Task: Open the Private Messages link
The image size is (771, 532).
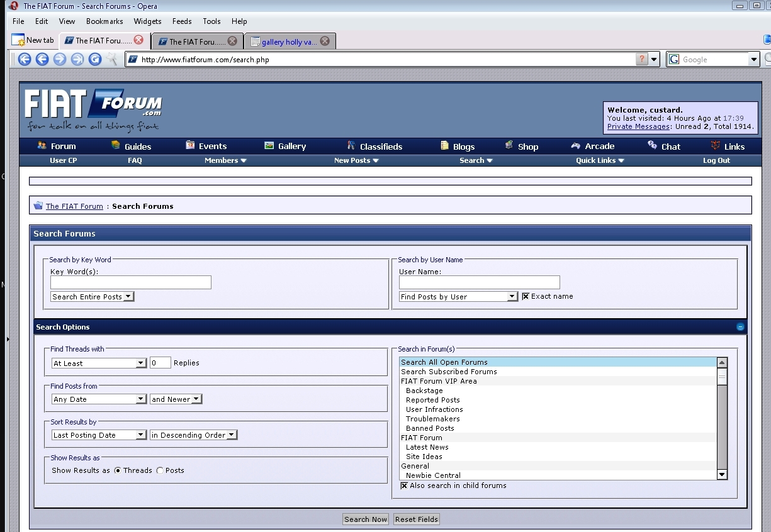Action: [x=638, y=126]
